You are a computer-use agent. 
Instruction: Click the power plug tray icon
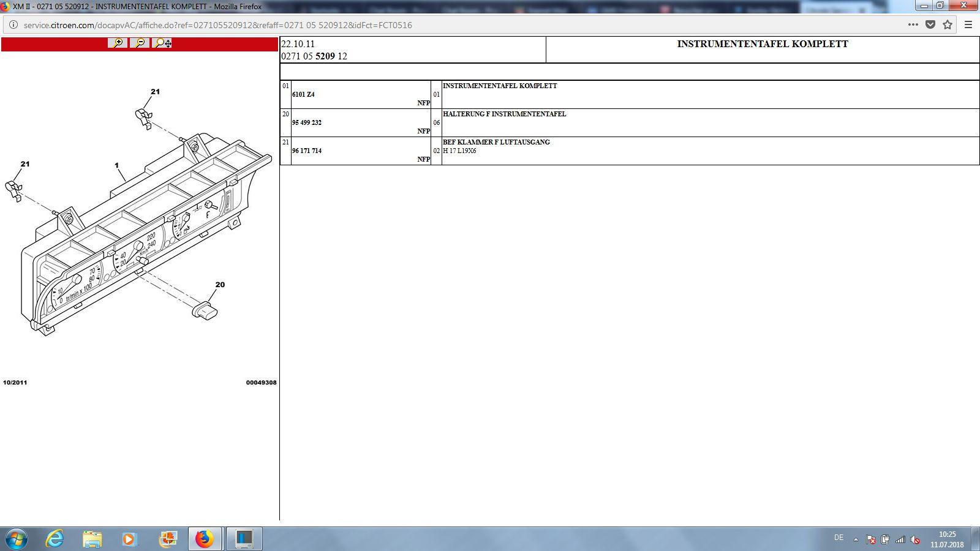885,539
